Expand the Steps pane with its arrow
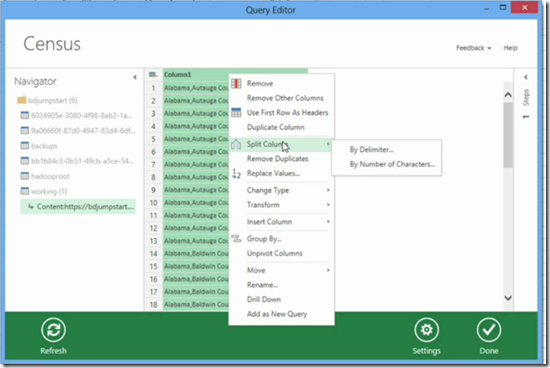Screen dimensions: 550x368 [x=525, y=77]
